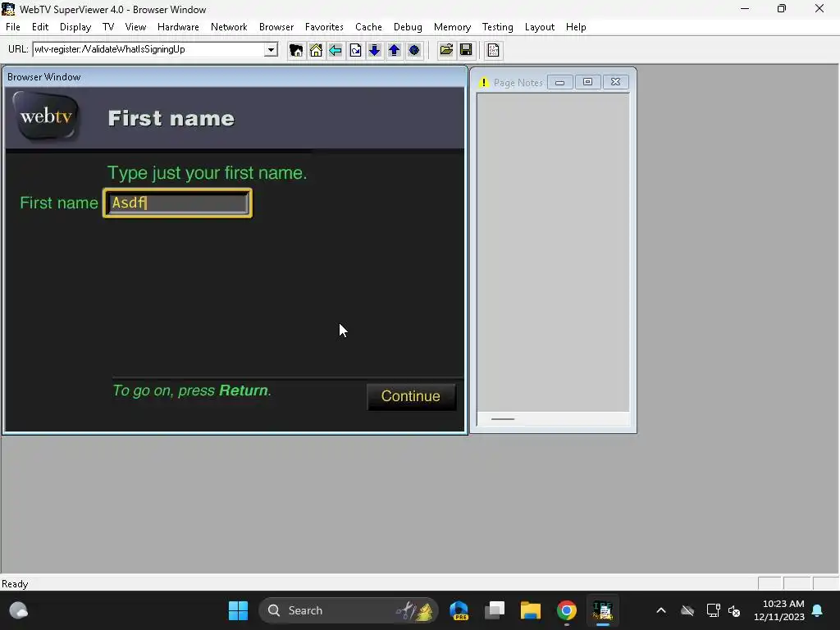Click the yellow house Home icon
The image size is (840, 630).
[x=316, y=50]
